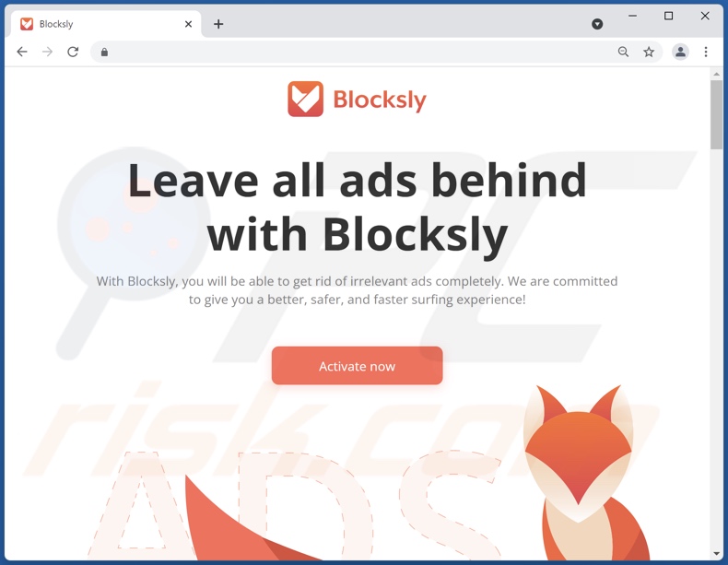Click the browser back arrow
728x565 pixels.
(x=22, y=52)
